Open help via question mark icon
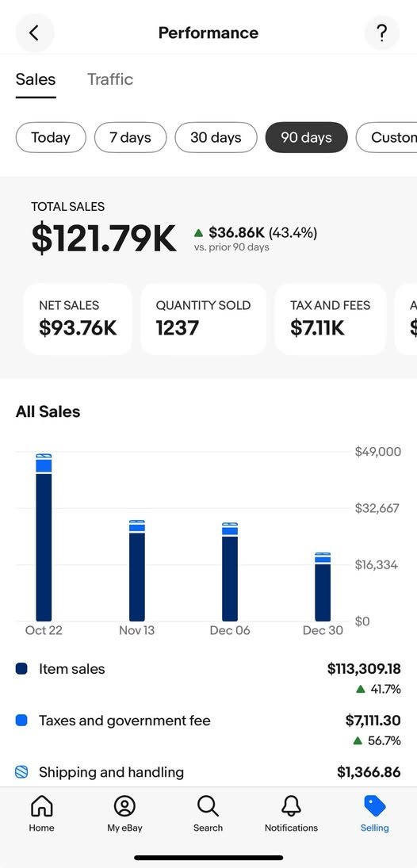 pyautogui.click(x=381, y=33)
